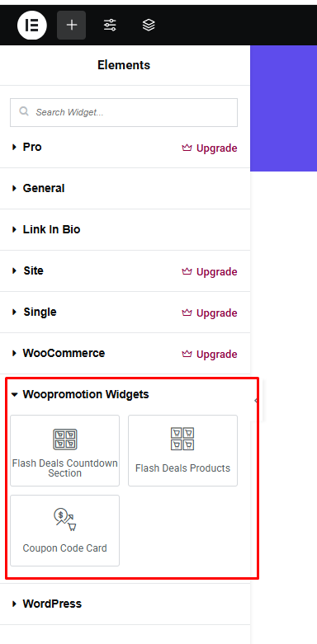Expand the WordPress widgets category
The image size is (317, 644).
click(x=125, y=604)
